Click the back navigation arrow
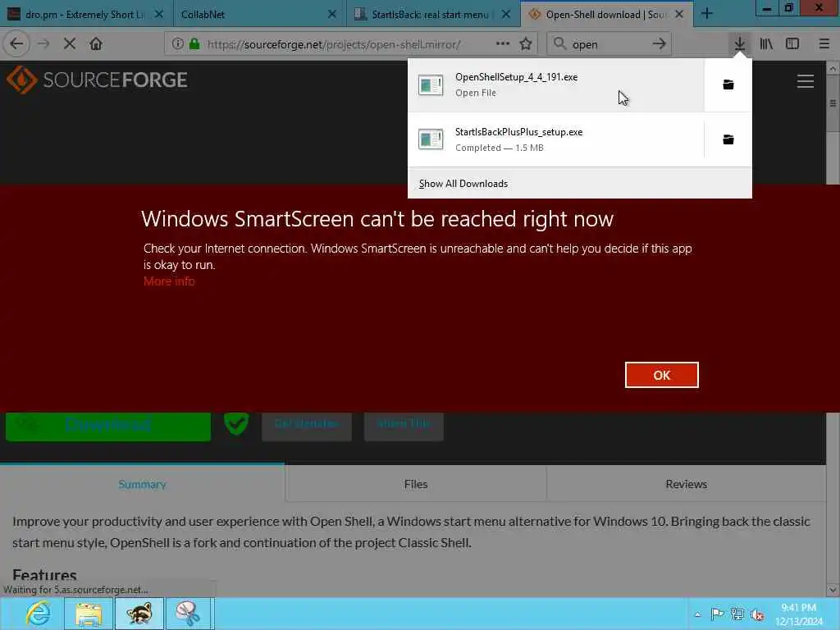Screen dimensions: 840x630 pyautogui.click(x=16, y=44)
